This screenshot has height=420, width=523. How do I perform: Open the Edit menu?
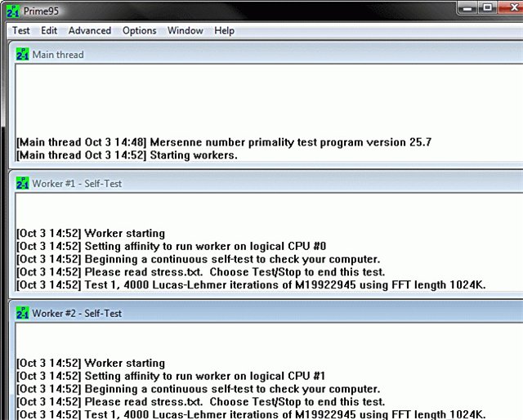click(x=49, y=31)
